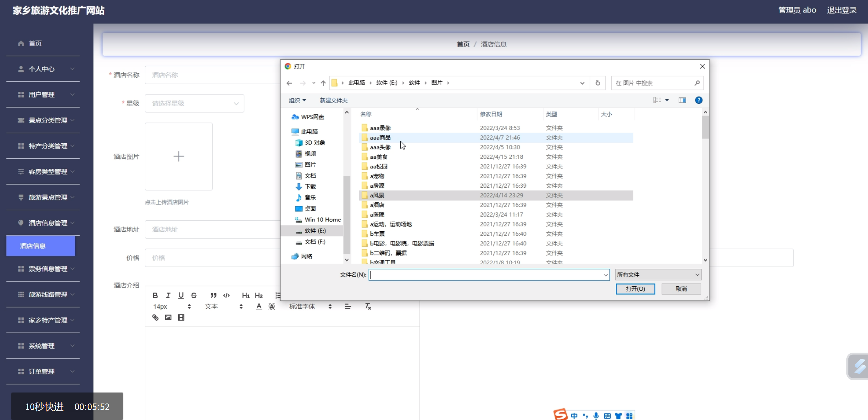868x420 pixels.
Task: Click the 打开(O) button
Action: tap(635, 289)
